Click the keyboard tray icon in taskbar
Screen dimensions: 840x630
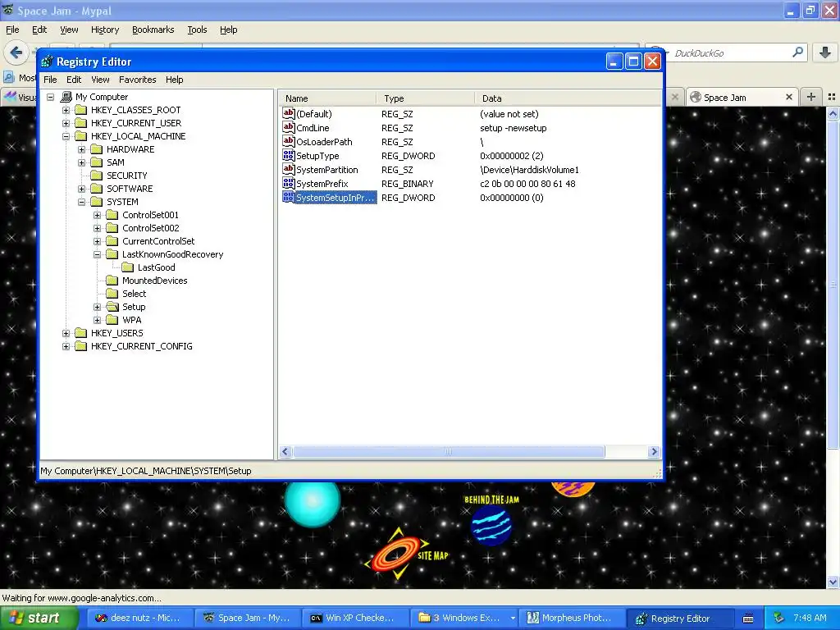click(748, 619)
